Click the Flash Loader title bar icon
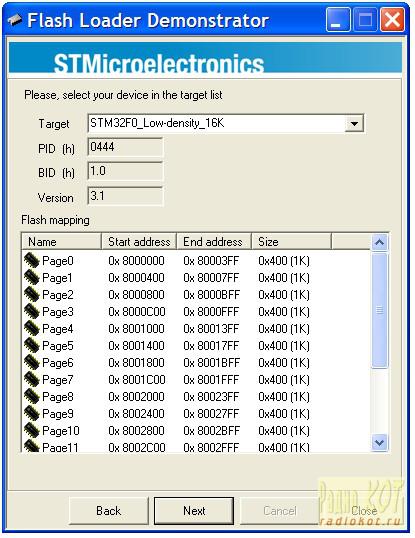The width and height of the screenshot is (415, 538). [x=15, y=20]
